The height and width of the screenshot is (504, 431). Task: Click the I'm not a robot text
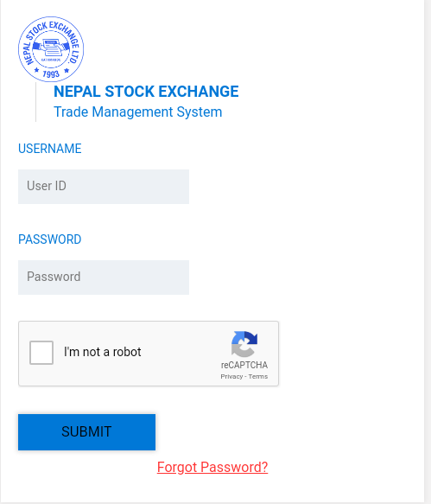[103, 352]
